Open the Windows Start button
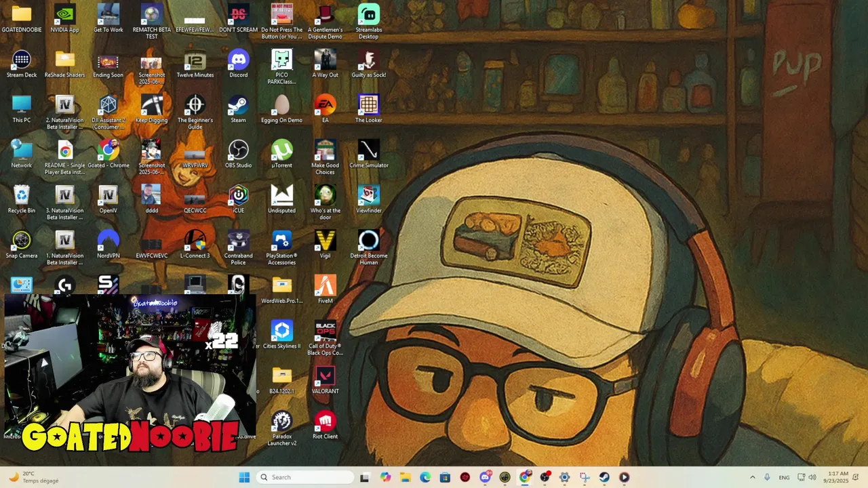Viewport: 868px width, 488px height. 244,477
